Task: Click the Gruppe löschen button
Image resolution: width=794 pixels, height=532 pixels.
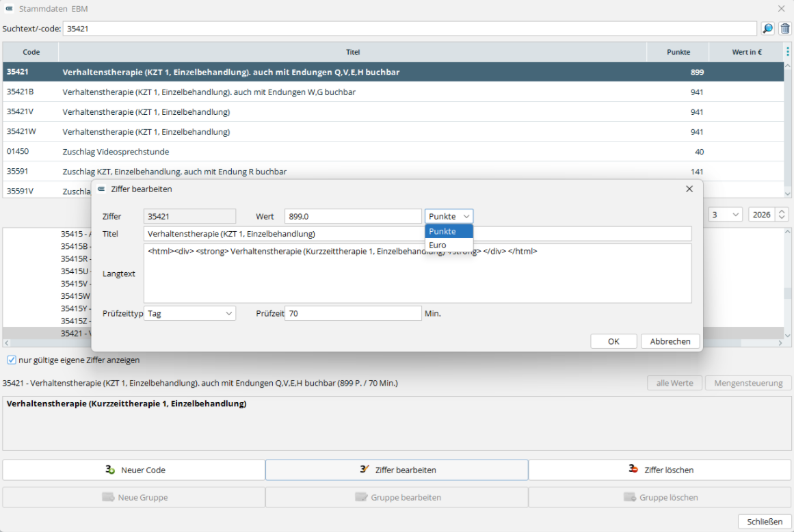Action: click(x=660, y=497)
